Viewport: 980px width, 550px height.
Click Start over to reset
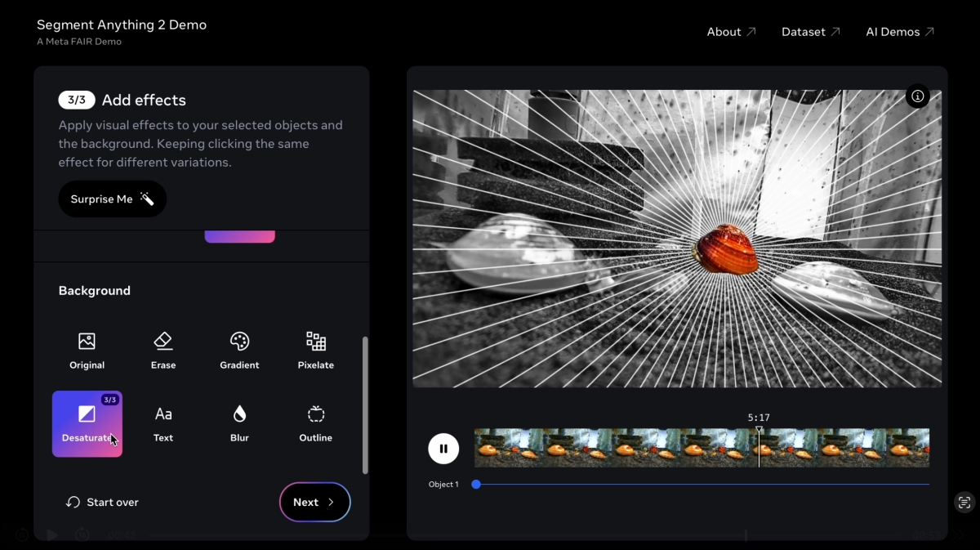tap(103, 502)
